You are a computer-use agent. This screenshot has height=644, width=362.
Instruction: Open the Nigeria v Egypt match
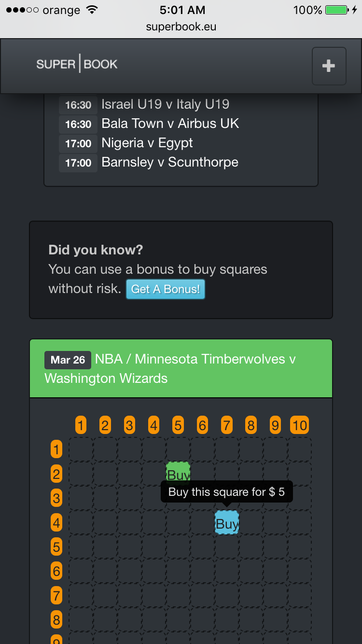147,143
